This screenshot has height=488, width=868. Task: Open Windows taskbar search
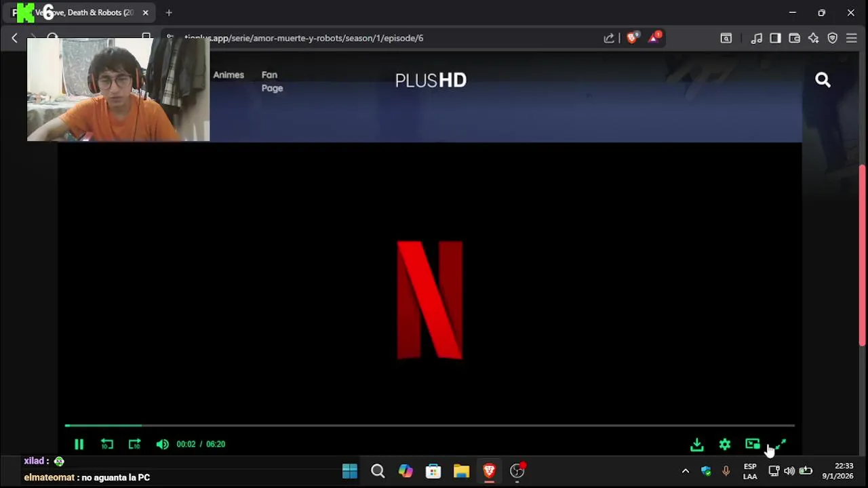point(378,471)
